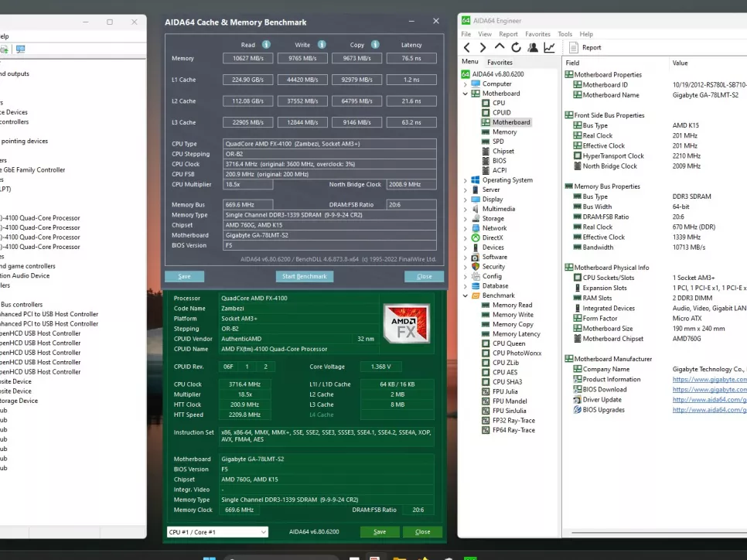Refresh the AIDA64 page
747x560 pixels.
tap(516, 47)
